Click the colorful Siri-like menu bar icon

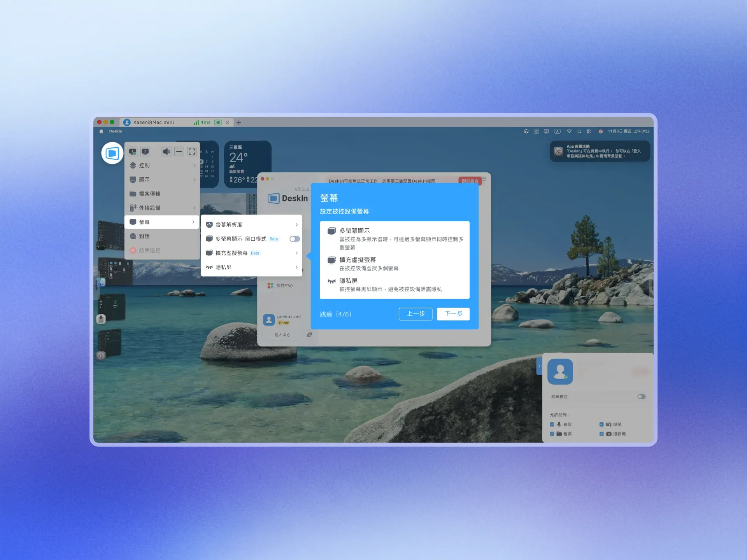601,131
